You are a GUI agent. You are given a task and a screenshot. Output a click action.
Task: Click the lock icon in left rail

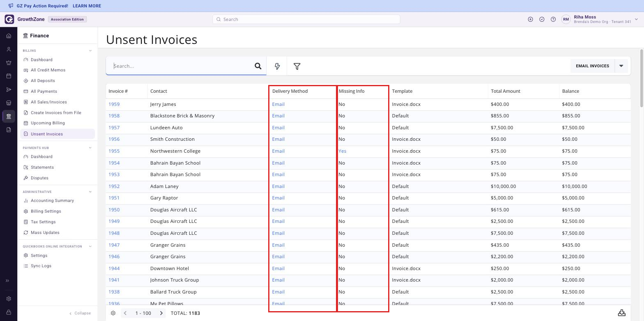pyautogui.click(x=9, y=312)
